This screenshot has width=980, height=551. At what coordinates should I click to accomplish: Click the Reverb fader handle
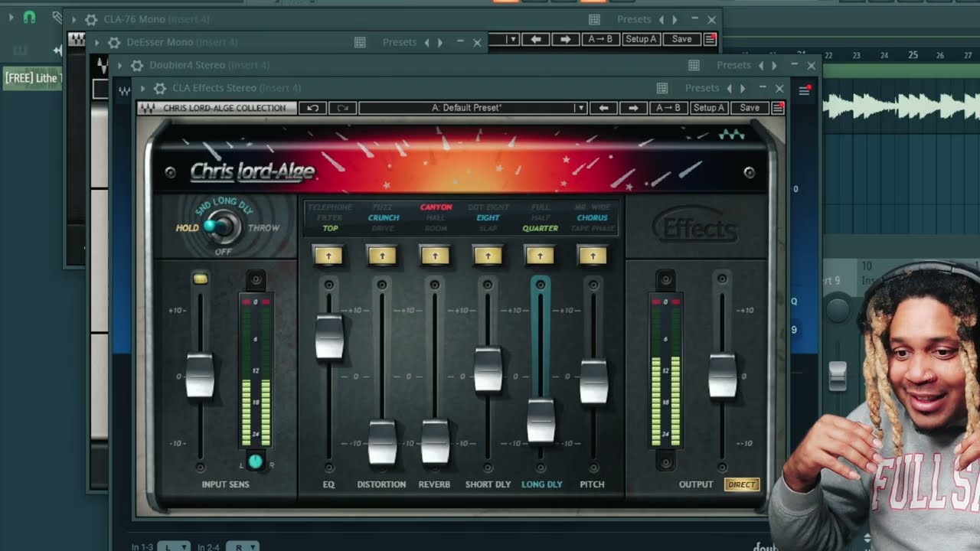435,442
